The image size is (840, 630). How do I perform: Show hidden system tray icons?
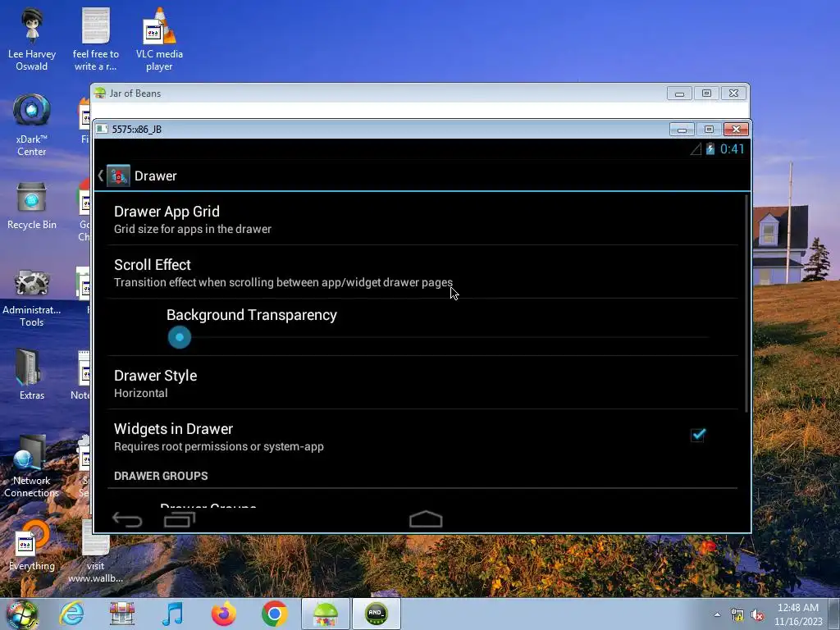[x=717, y=615]
